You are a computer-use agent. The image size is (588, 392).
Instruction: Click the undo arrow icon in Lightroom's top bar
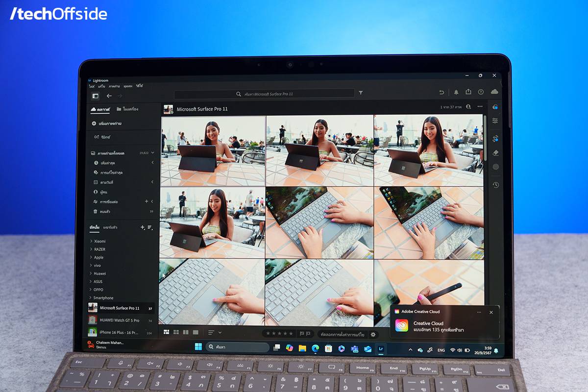[x=441, y=92]
